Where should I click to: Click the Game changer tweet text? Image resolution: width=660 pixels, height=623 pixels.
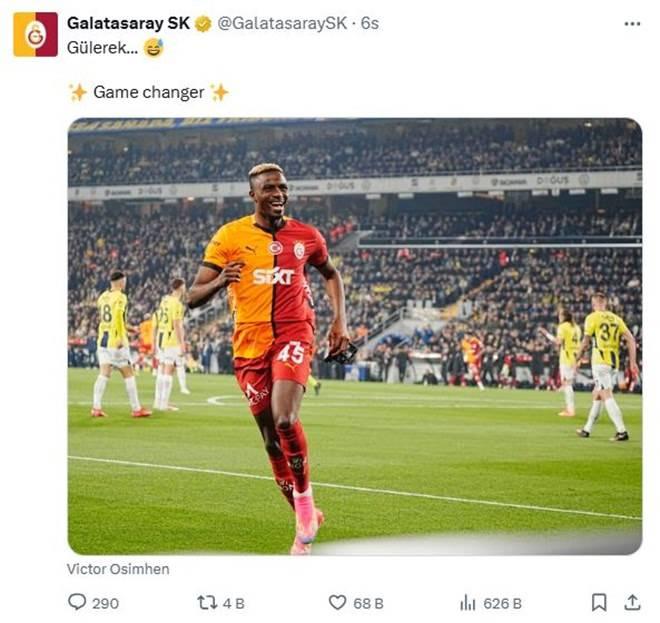(149, 92)
